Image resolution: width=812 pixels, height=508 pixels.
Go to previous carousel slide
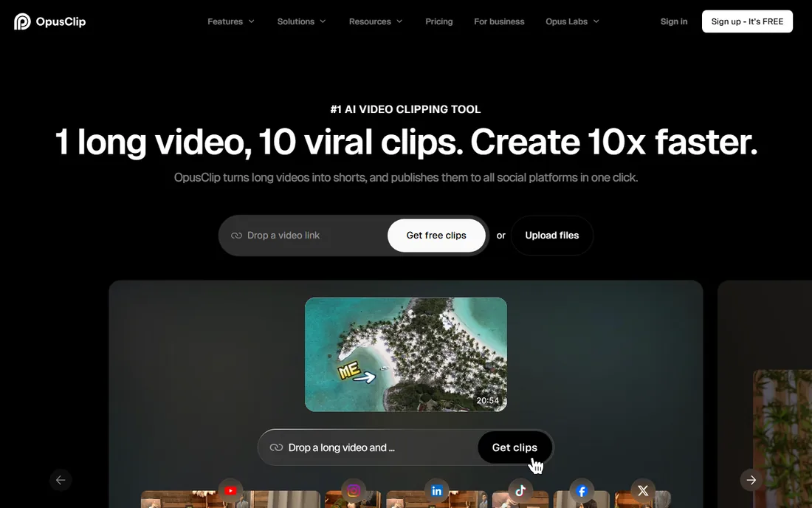pos(61,480)
